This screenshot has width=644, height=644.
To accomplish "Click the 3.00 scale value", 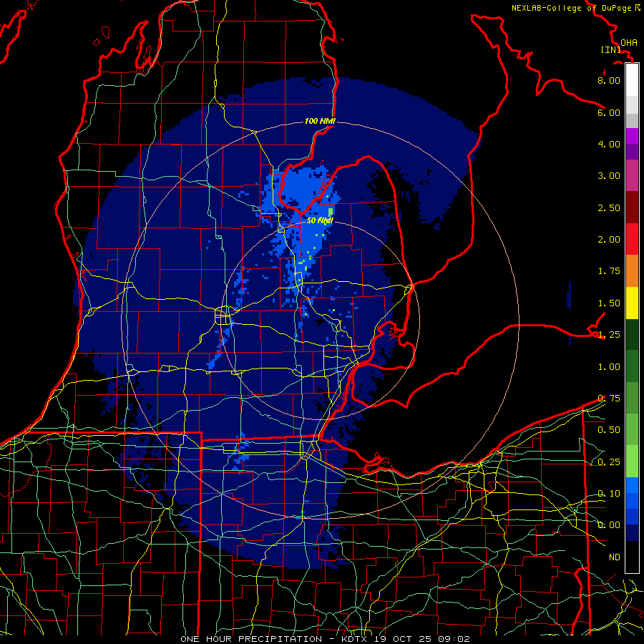I will pos(609,176).
